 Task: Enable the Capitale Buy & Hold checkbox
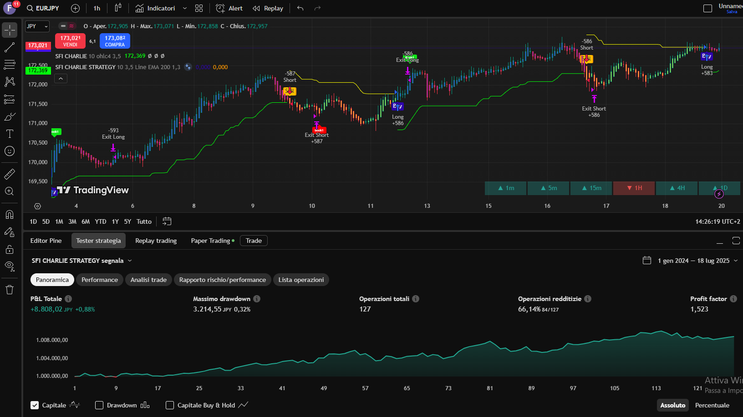point(170,405)
